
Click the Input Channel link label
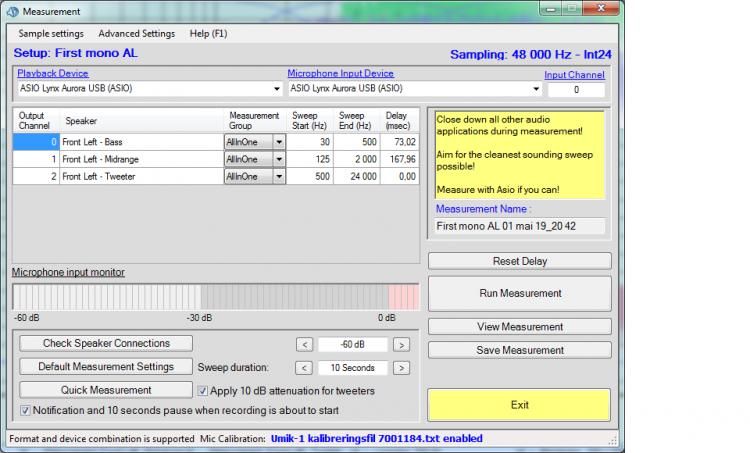[574, 74]
